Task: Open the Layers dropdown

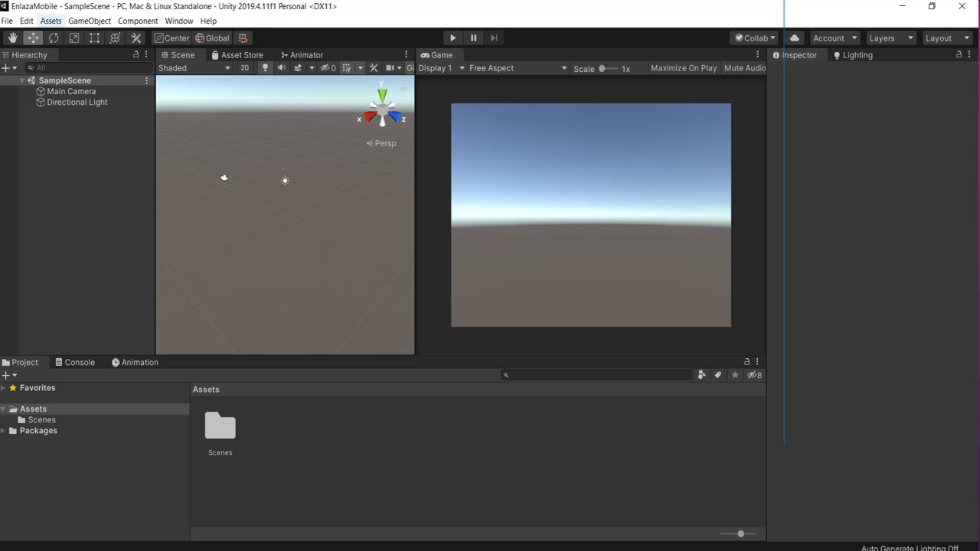Action: tap(891, 38)
